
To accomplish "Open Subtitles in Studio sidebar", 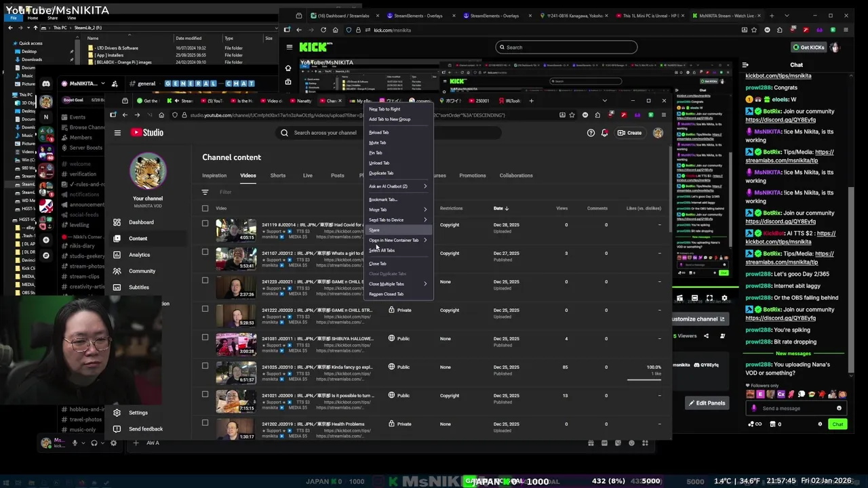I will [138, 287].
